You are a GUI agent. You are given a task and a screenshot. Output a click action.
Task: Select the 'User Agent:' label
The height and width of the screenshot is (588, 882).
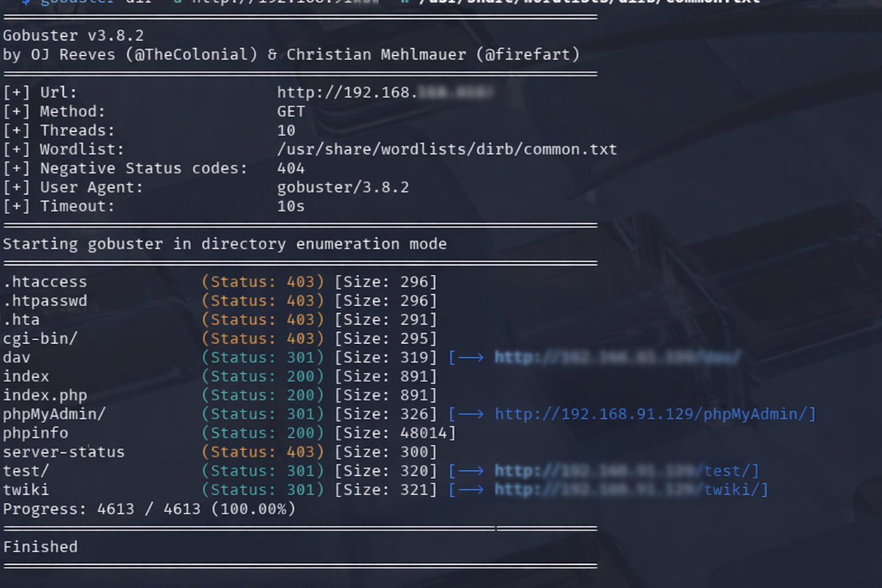coord(91,187)
